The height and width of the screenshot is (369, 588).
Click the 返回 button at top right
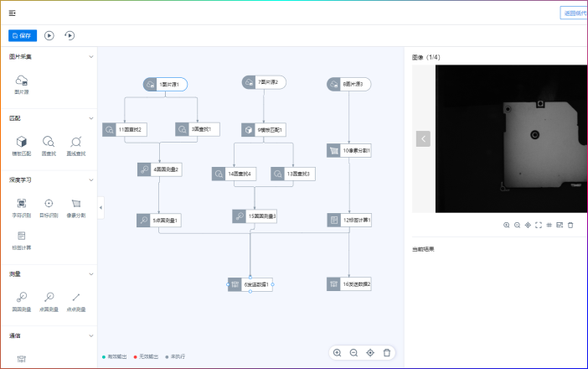(575, 13)
